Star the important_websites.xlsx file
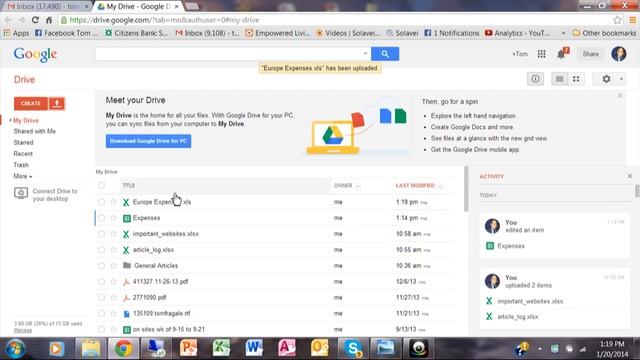640x360 pixels. [x=113, y=234]
